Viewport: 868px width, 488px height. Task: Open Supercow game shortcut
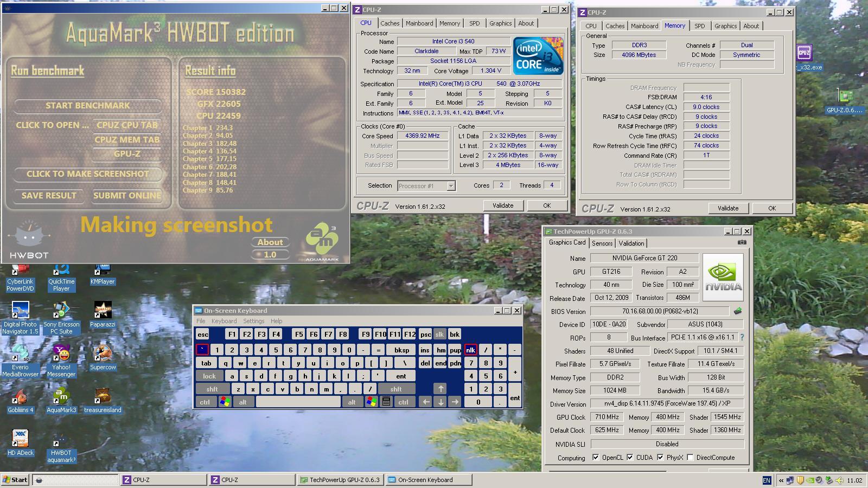pyautogui.click(x=103, y=358)
